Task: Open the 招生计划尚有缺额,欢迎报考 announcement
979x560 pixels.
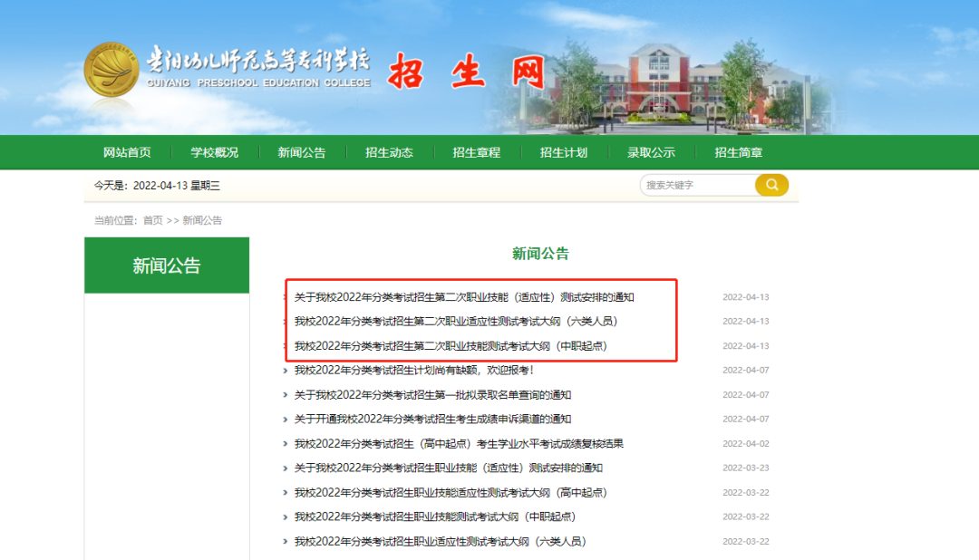Action: tap(413, 370)
